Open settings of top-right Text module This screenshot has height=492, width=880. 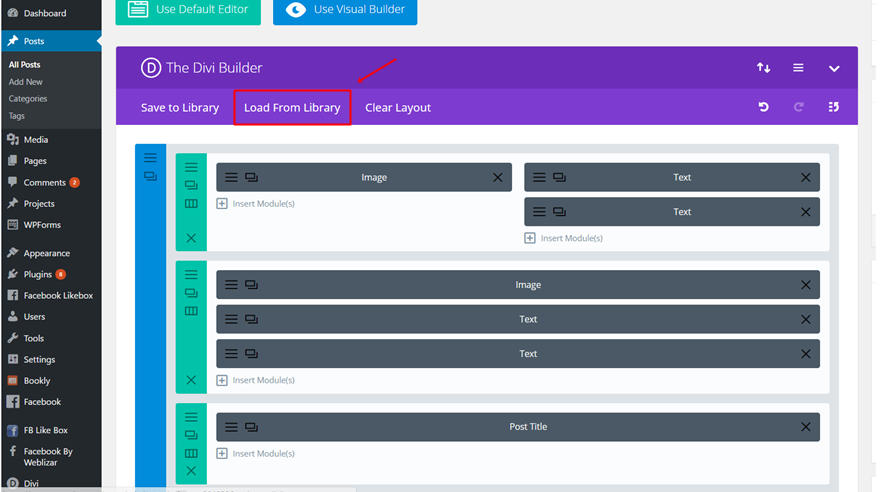(539, 177)
